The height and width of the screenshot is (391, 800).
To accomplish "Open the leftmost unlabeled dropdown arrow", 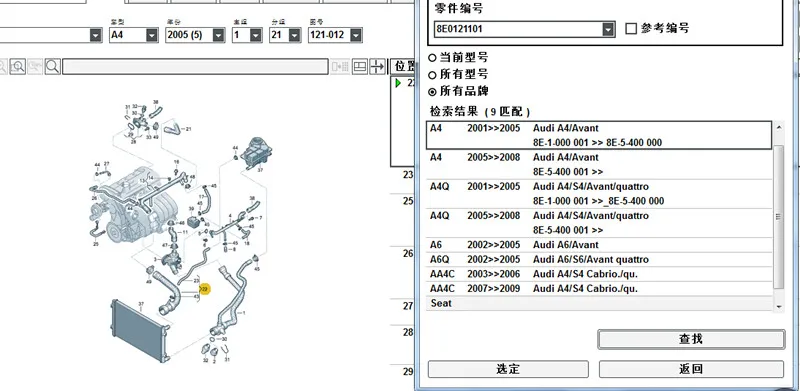I will pos(95,35).
